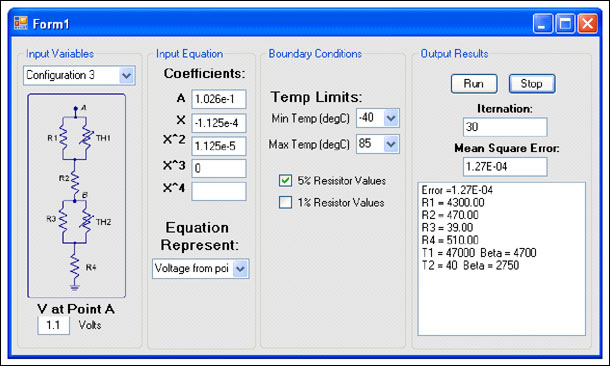
Task: Expand the Equation Represent dropdown arrow
Action: click(240, 269)
